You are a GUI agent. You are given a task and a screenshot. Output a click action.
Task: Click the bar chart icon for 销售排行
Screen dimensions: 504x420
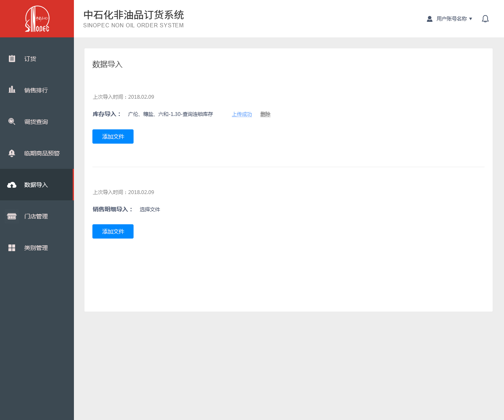pos(12,89)
